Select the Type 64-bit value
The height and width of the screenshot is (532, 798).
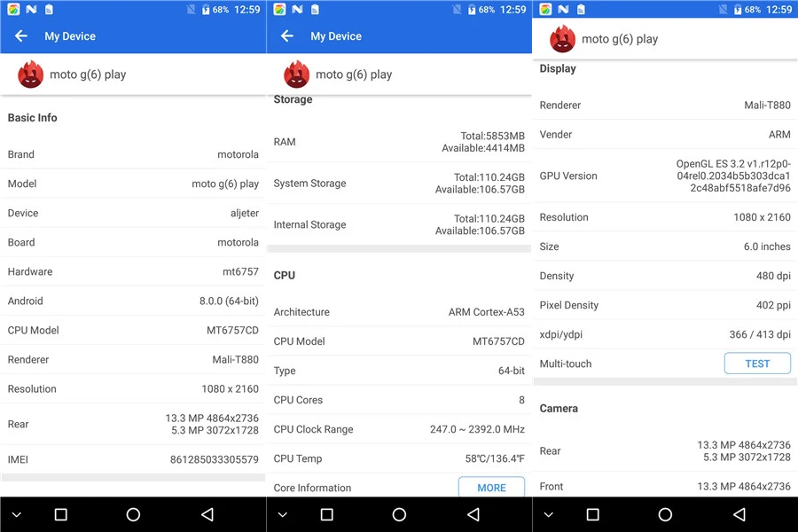(x=511, y=371)
